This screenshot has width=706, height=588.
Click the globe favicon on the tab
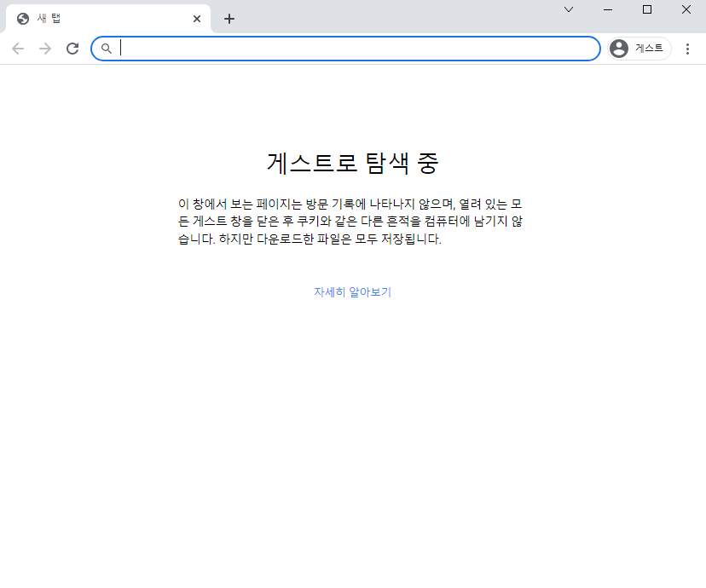[23, 19]
